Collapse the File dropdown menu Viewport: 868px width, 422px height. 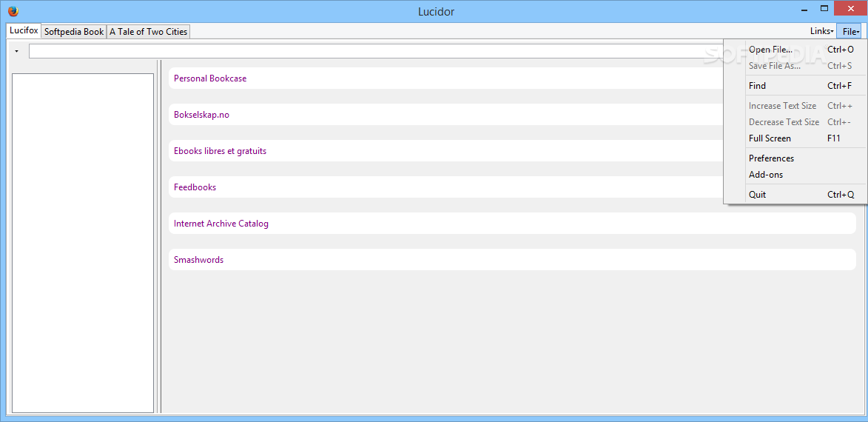[851, 32]
